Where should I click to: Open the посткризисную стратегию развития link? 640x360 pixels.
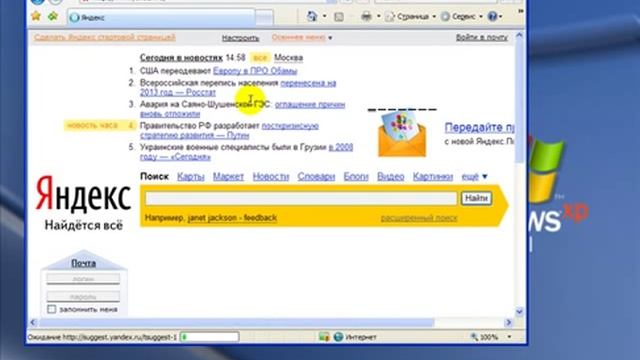290,126
